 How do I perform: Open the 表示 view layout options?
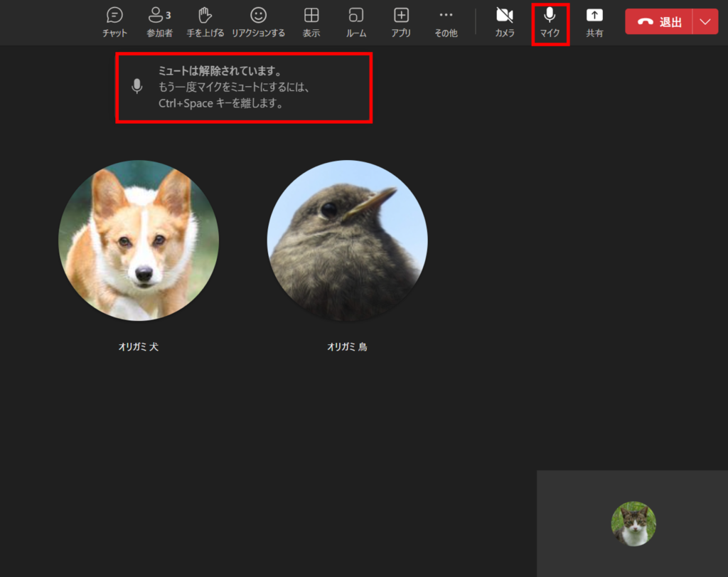tap(311, 22)
